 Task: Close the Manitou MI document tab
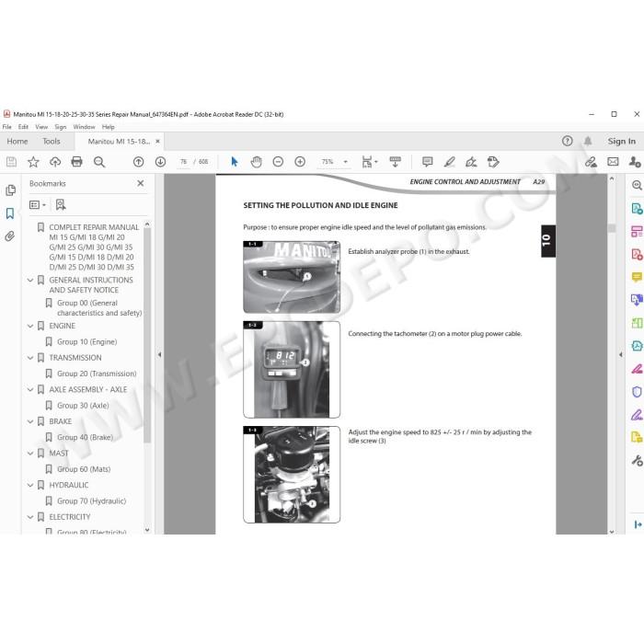pos(157,142)
